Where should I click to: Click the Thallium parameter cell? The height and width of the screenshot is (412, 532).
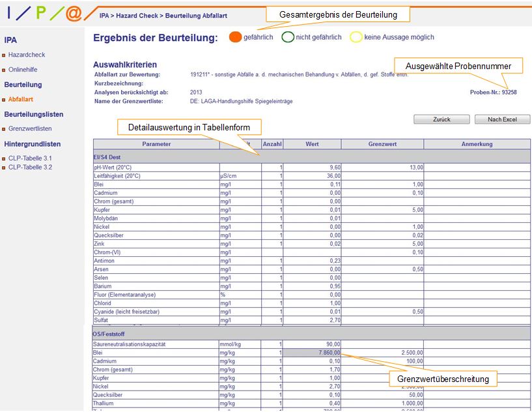[x=156, y=404]
